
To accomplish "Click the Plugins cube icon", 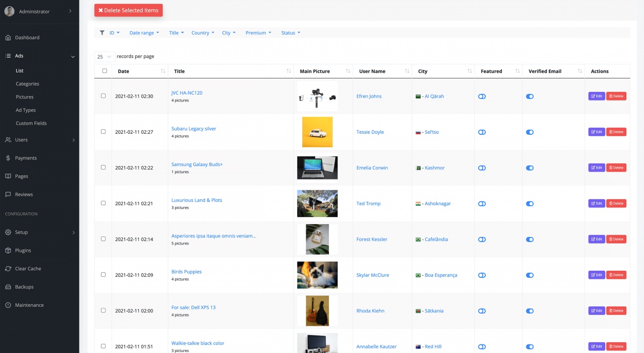I will [x=8, y=250].
